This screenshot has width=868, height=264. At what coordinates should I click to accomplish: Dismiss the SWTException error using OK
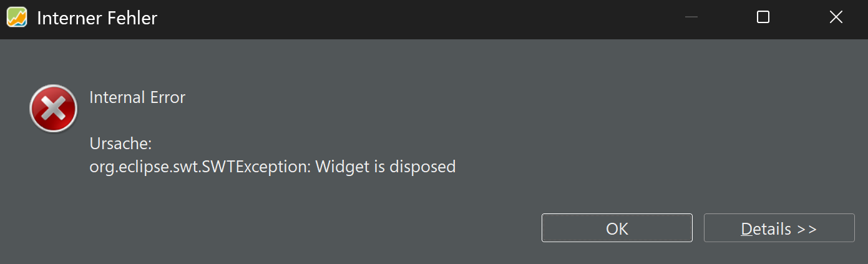(x=617, y=228)
